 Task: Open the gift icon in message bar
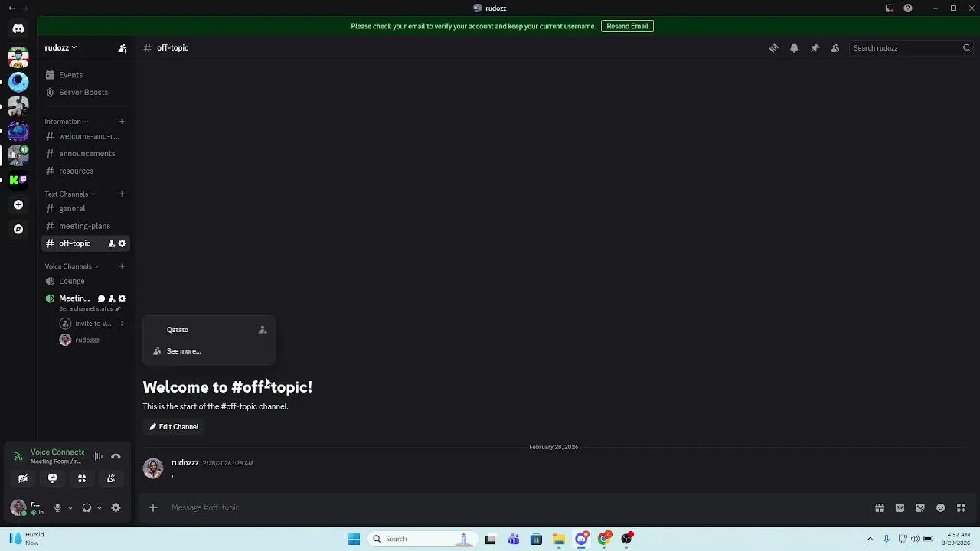point(879,507)
